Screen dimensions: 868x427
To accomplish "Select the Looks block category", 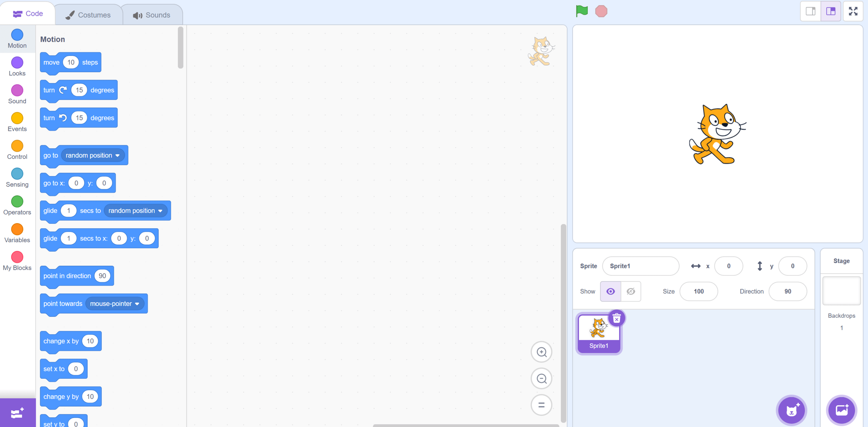I will (x=17, y=67).
